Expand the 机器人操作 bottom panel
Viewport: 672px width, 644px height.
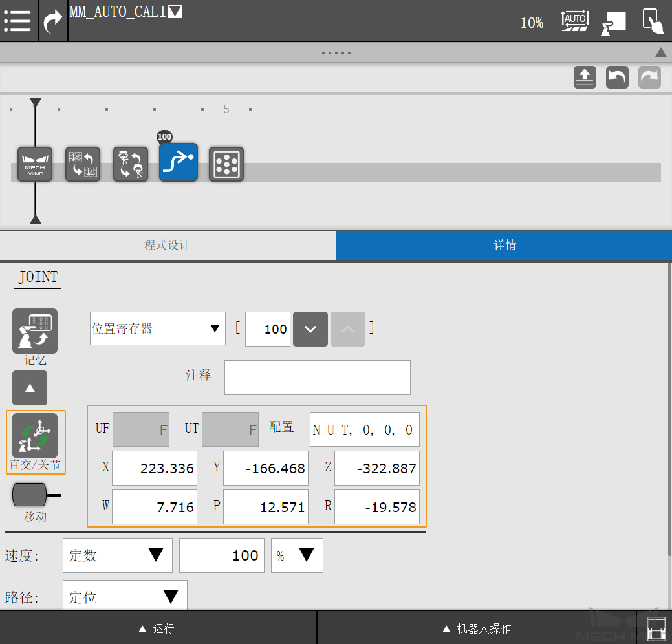[x=477, y=628]
